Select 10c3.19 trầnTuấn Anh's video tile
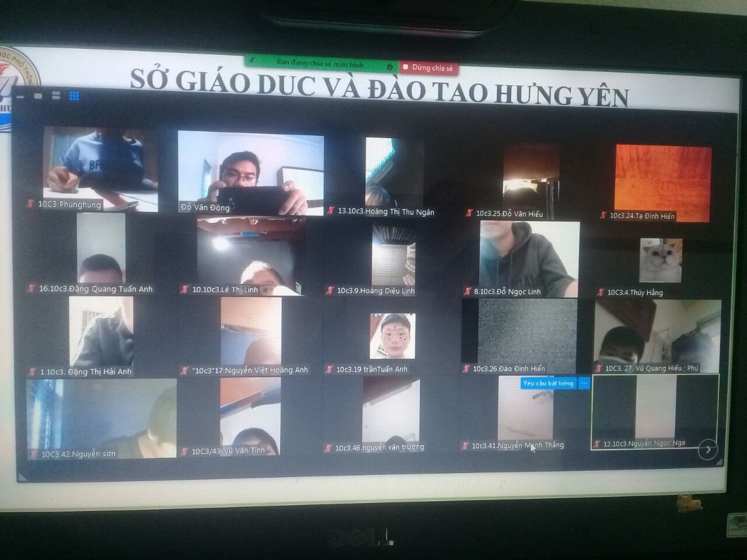This screenshot has width=747, height=560. click(392, 336)
